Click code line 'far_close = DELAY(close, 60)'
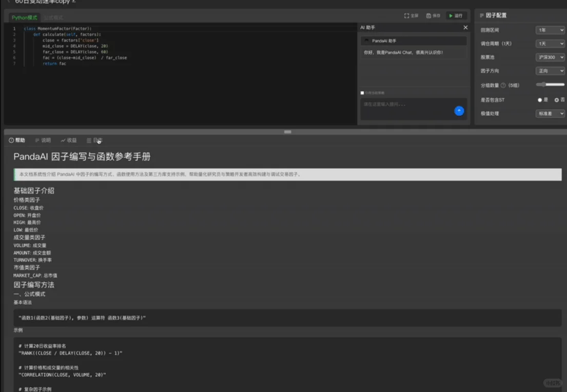This screenshot has width=567, height=392. tap(75, 52)
